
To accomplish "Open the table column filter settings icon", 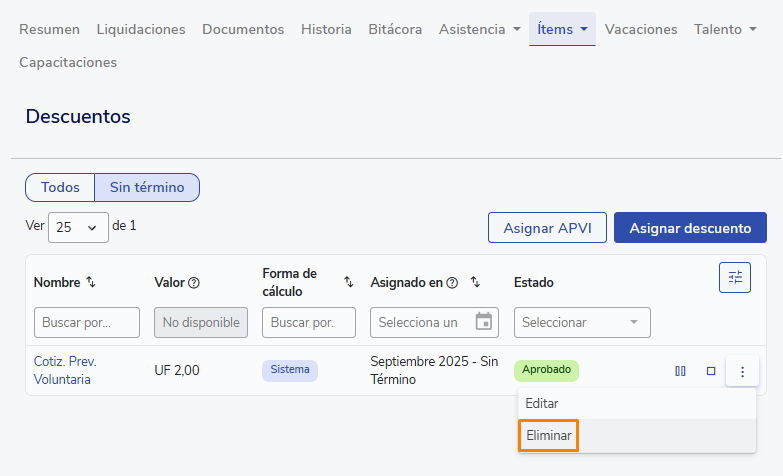I will (x=735, y=277).
